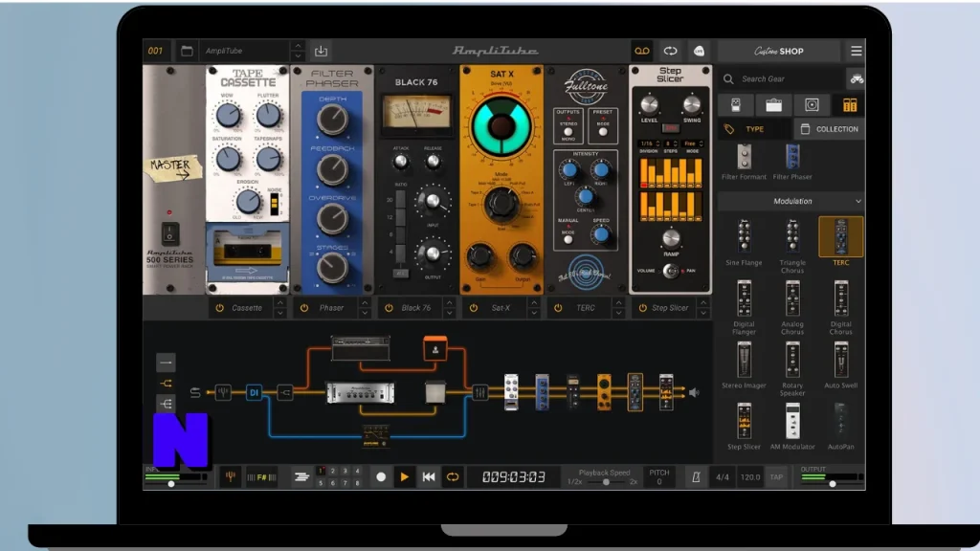Image resolution: width=980 pixels, height=551 pixels.
Task: Click the 120.0 tempo value
Action: click(x=750, y=477)
